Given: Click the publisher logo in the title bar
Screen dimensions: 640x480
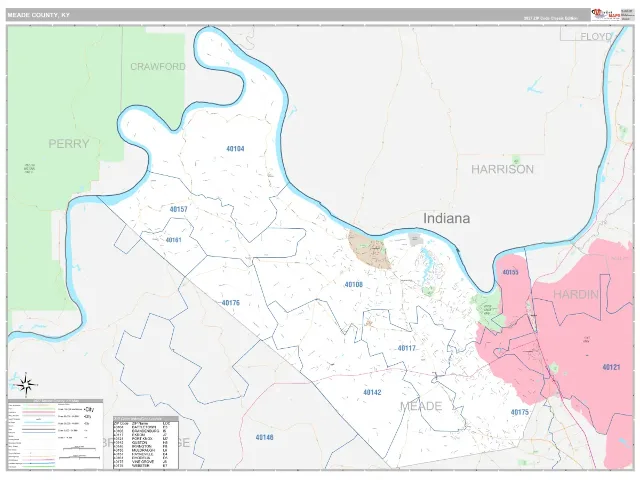Looking at the screenshot, I should (x=606, y=15).
